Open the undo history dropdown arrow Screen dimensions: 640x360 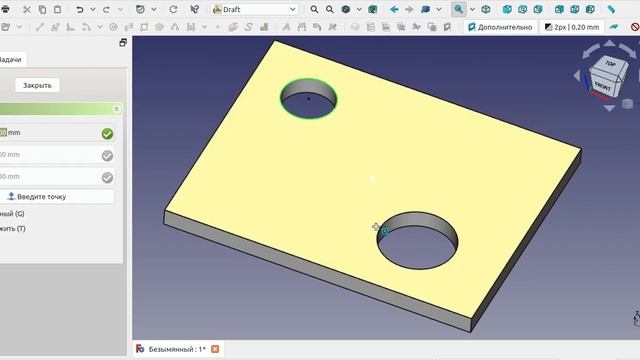click(x=93, y=9)
